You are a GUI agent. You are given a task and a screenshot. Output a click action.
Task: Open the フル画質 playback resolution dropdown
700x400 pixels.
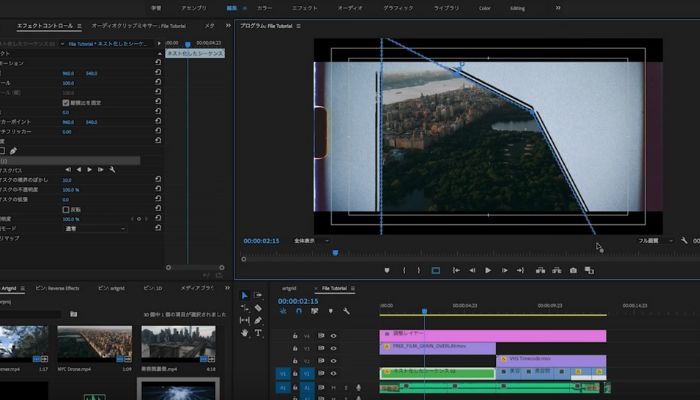click(x=655, y=240)
